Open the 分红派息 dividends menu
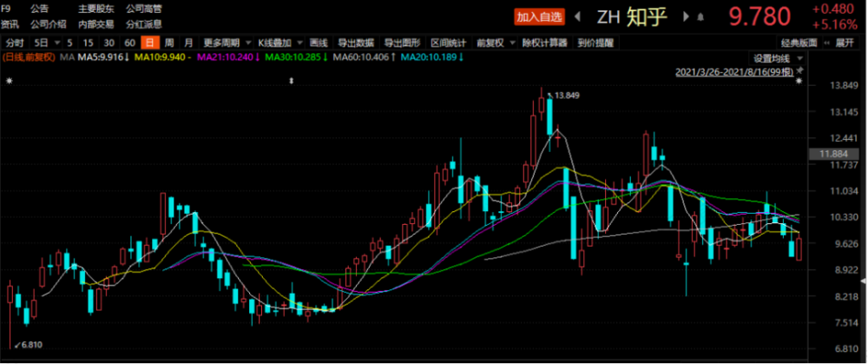Image resolution: width=868 pixels, height=364 pixels. click(x=144, y=23)
